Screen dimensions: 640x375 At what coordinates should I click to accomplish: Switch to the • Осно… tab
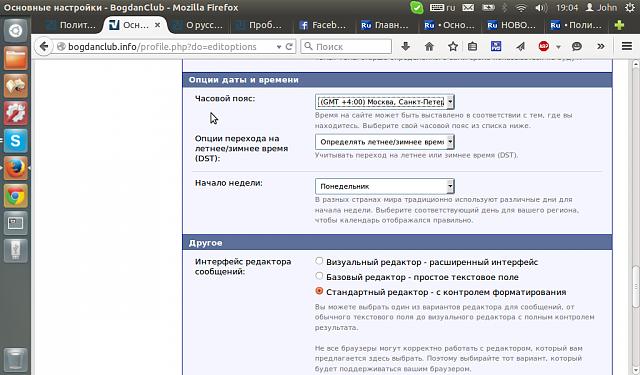pos(450,25)
